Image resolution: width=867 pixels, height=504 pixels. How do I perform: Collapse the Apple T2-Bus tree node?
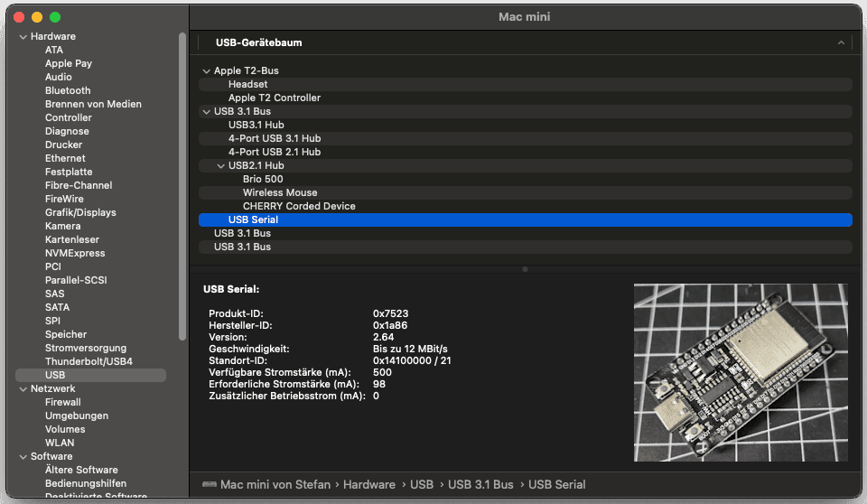pos(206,70)
